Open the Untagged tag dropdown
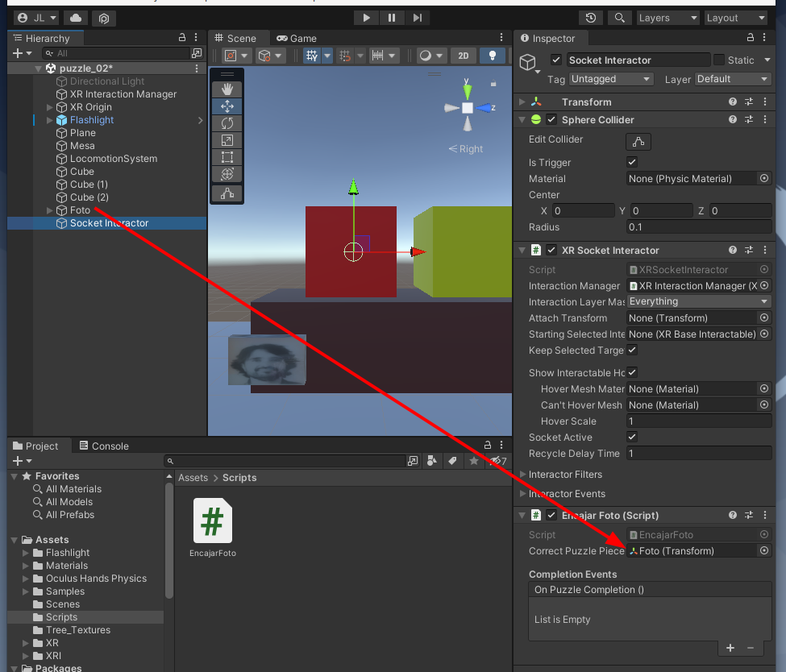The image size is (786, 672). (x=610, y=79)
